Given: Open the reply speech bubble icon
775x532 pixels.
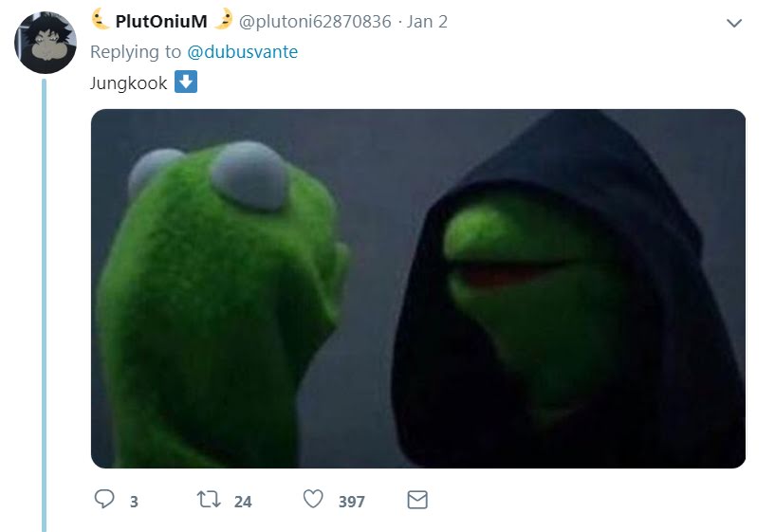Looking at the screenshot, I should (x=104, y=499).
